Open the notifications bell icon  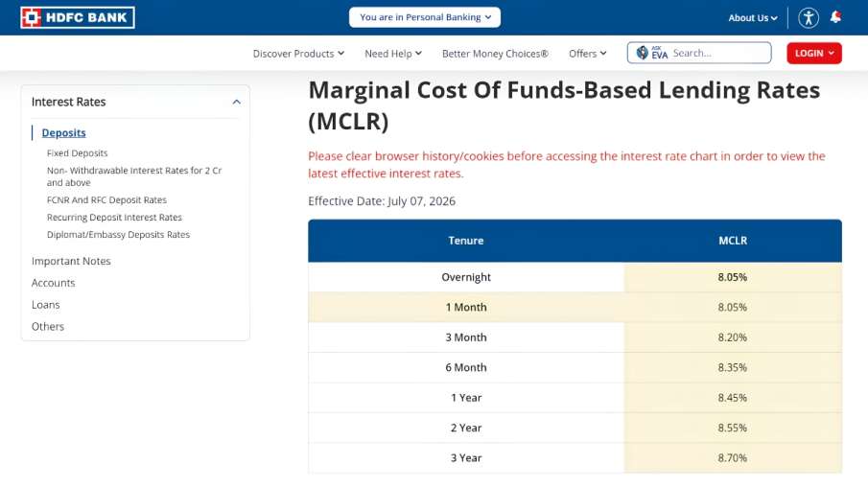point(836,17)
